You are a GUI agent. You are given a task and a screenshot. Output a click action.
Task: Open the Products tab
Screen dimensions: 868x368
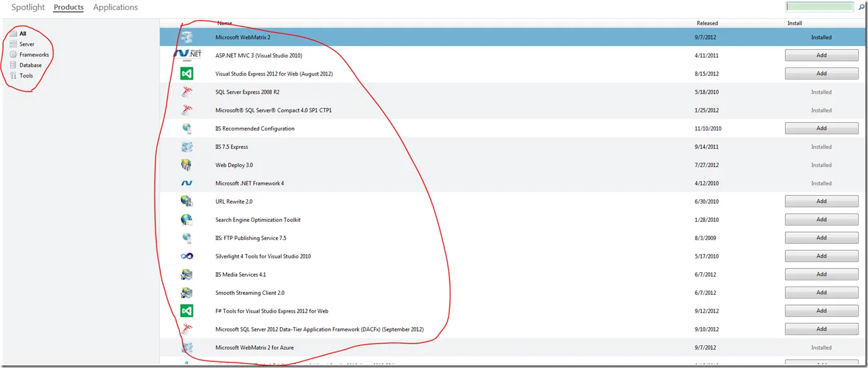pyautogui.click(x=69, y=8)
